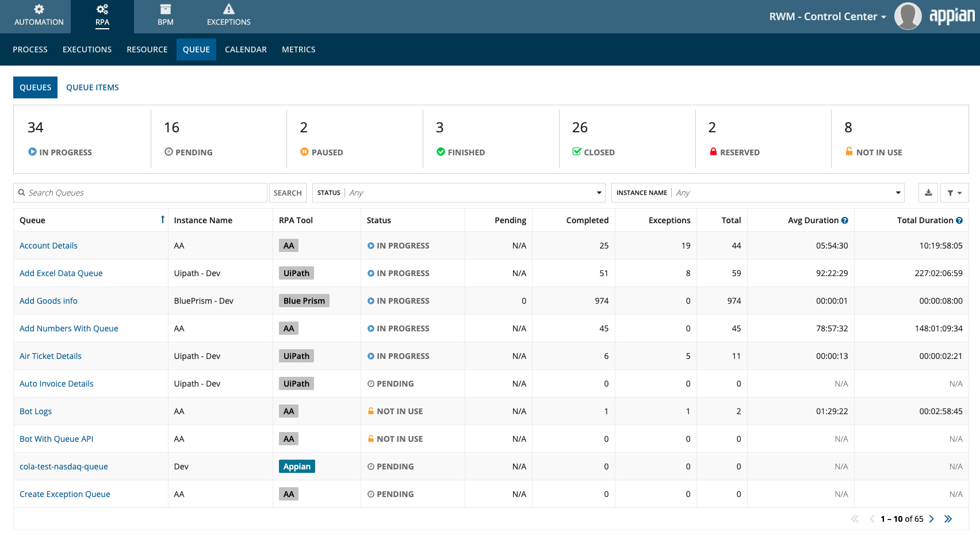The image size is (980, 535).
Task: Select the Queues sub-tab
Action: click(35, 87)
